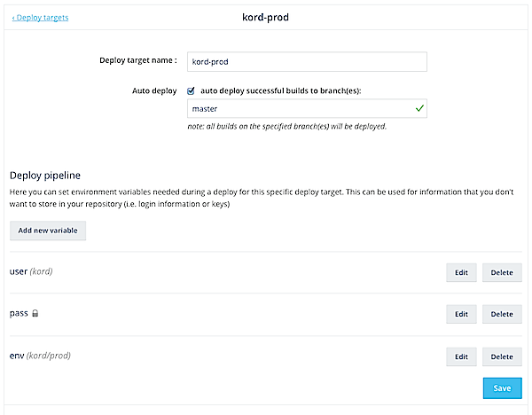Viewport: 532px width, 415px height.
Task: Edit the pass variable
Action: coord(460,314)
